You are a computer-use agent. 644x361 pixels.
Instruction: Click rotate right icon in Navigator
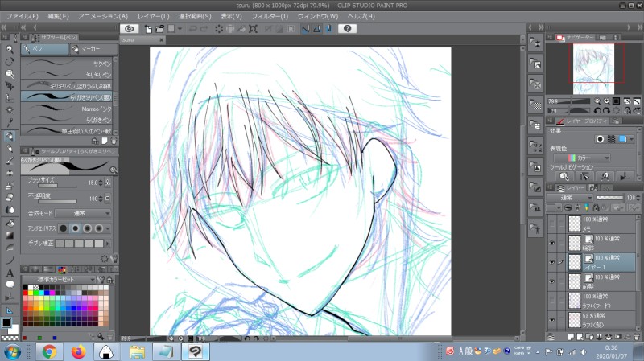(x=606, y=111)
